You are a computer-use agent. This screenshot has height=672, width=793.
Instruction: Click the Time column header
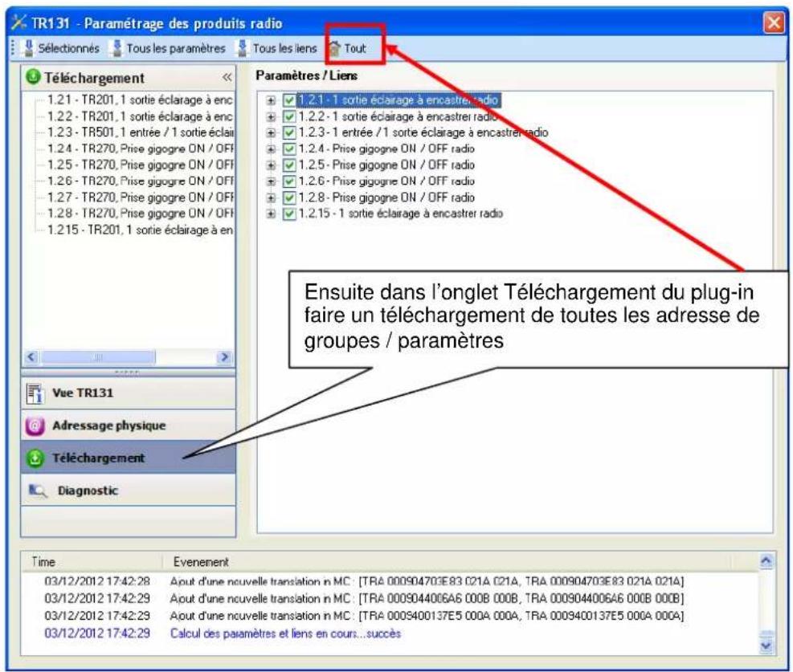[x=92, y=562]
